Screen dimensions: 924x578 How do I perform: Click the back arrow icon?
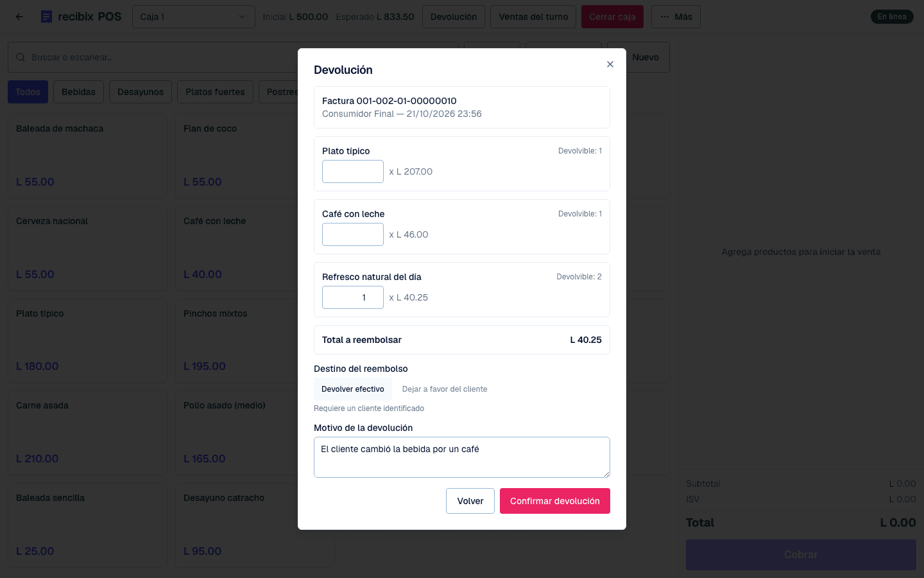[19, 17]
